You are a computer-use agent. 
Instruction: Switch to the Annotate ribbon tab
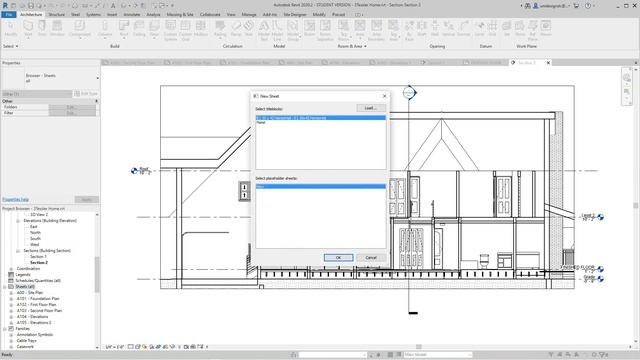[x=132, y=14]
